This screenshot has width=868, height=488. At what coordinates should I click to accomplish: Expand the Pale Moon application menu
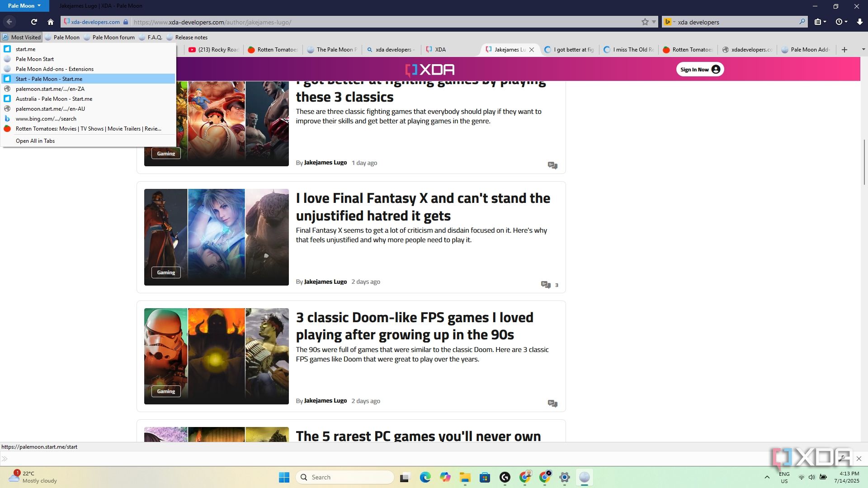click(x=24, y=6)
